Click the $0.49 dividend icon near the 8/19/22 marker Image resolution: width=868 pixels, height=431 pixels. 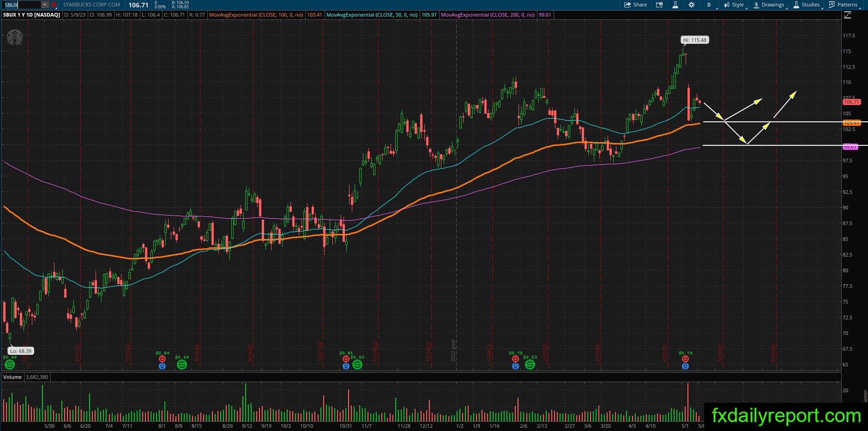point(182,365)
